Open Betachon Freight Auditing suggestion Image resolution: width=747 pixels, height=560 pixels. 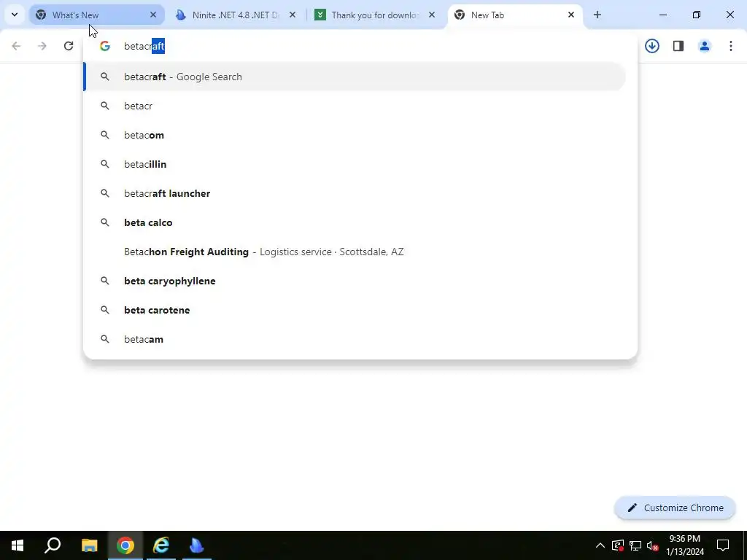point(355,252)
